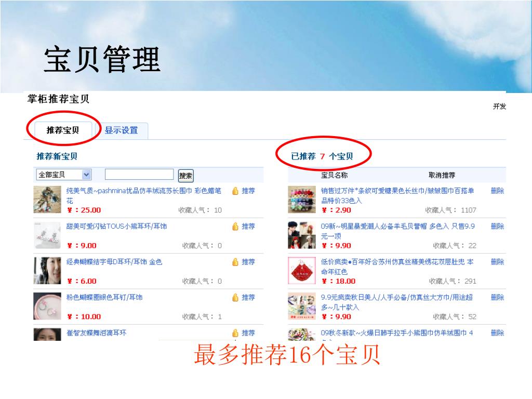
Task: Open the colorful scarves stack thumbnail
Action: click(302, 199)
